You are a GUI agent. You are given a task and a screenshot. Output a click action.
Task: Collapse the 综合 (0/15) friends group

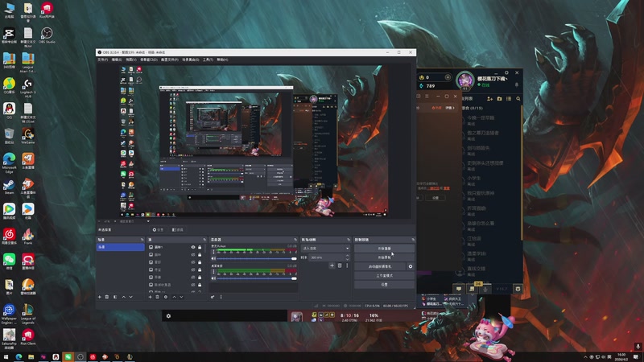472,108
